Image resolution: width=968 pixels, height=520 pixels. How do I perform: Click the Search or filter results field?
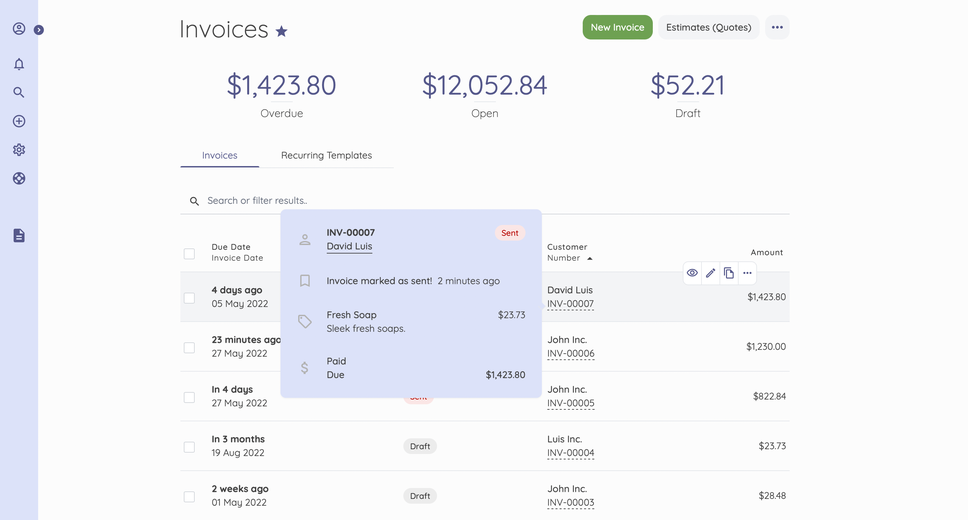pos(485,201)
